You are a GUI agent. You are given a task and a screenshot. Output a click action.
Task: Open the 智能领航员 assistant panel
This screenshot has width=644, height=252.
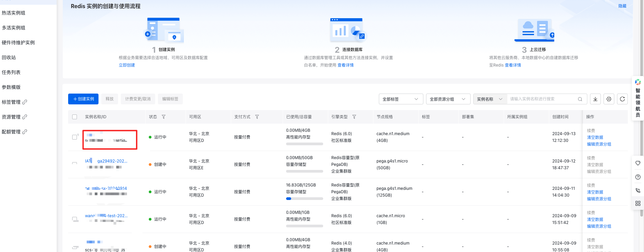tap(638, 99)
